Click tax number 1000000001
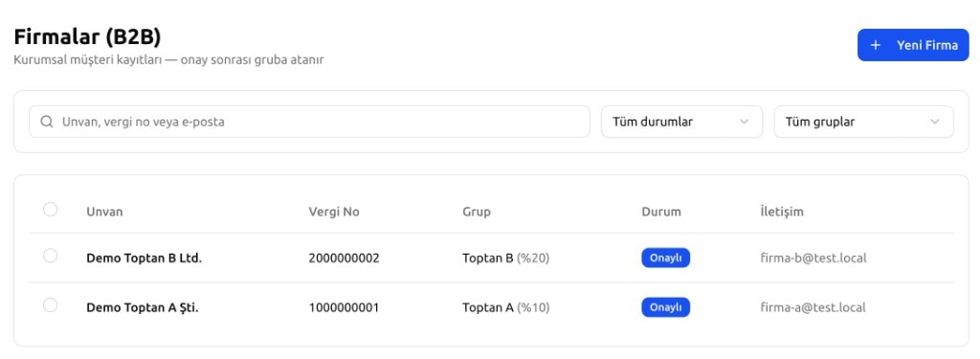Viewport: 980px width, 359px height. tap(344, 307)
